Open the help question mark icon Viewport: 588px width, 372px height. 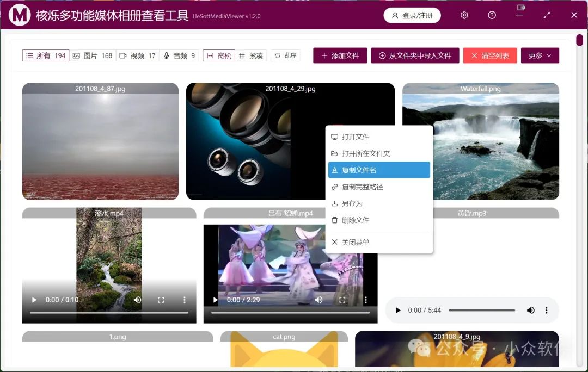click(492, 15)
